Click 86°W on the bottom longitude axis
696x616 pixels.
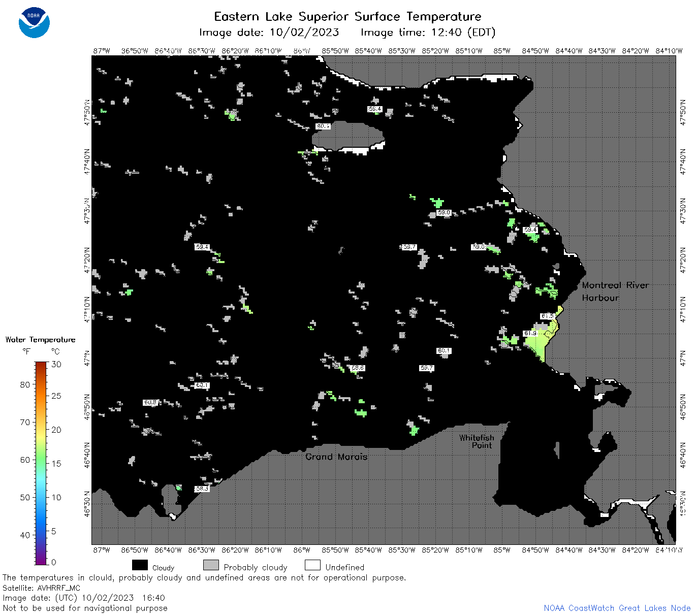tap(302, 550)
